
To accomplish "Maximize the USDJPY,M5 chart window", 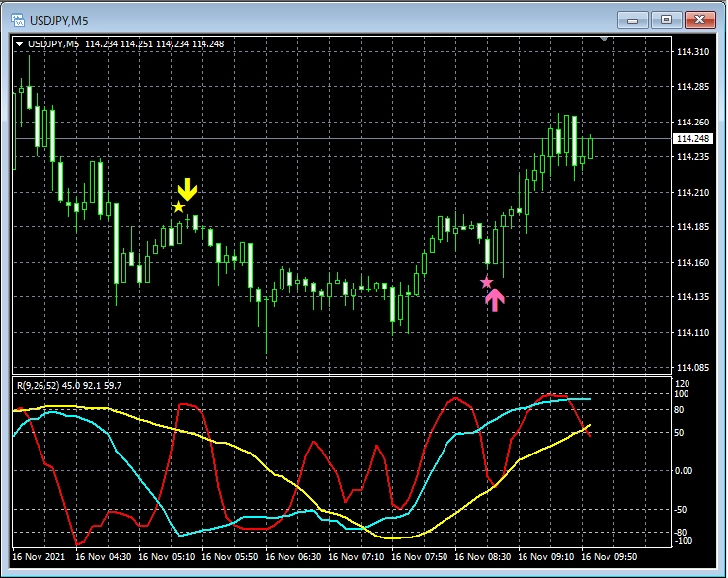I will click(x=666, y=20).
